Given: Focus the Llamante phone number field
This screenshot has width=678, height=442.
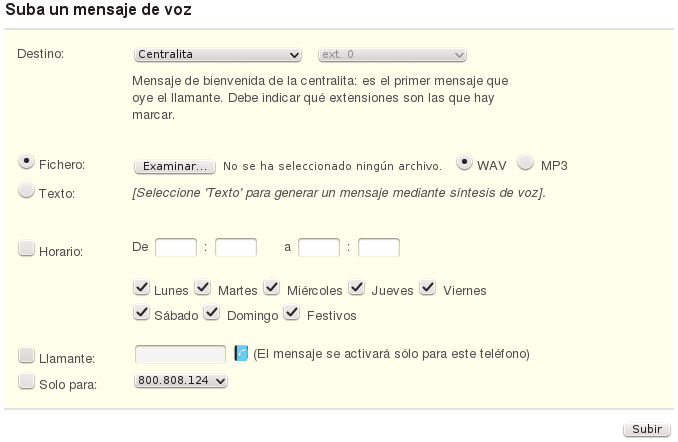Looking at the screenshot, I should [180, 354].
